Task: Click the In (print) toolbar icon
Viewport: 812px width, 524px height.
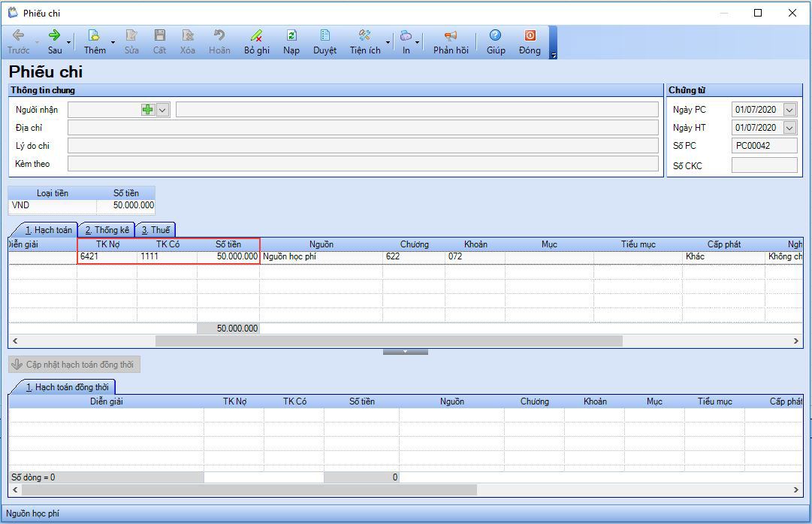Action: pyautogui.click(x=406, y=35)
